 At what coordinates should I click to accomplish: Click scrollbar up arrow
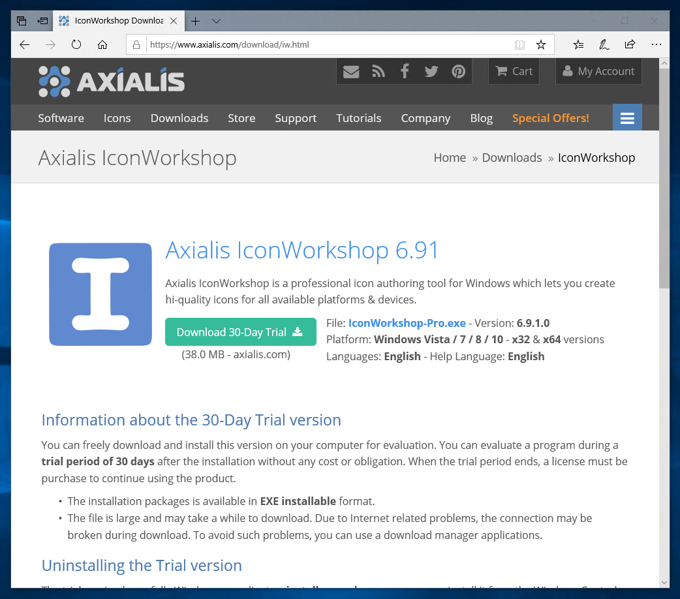(x=664, y=63)
